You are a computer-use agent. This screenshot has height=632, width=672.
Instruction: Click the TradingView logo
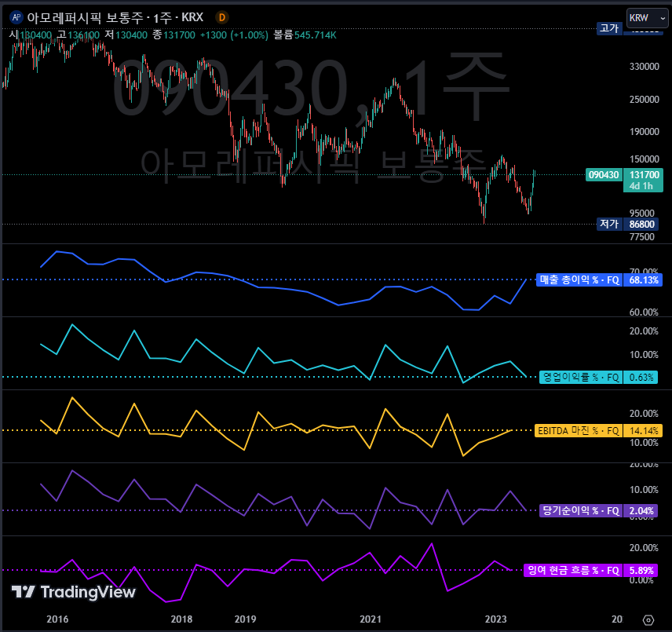coord(73,592)
